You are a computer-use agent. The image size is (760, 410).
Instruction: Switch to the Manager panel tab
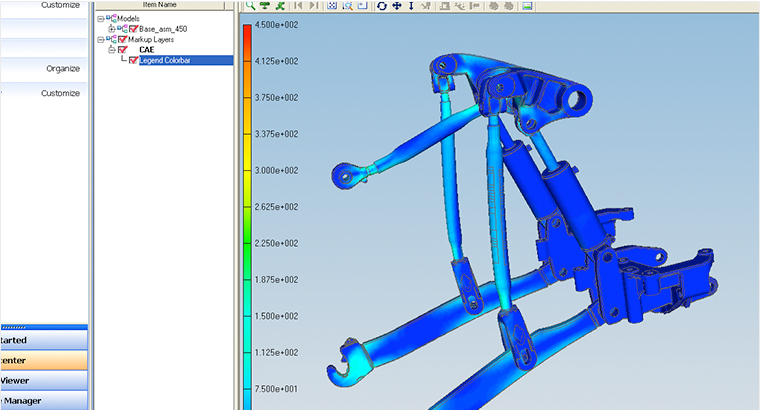coord(22,401)
